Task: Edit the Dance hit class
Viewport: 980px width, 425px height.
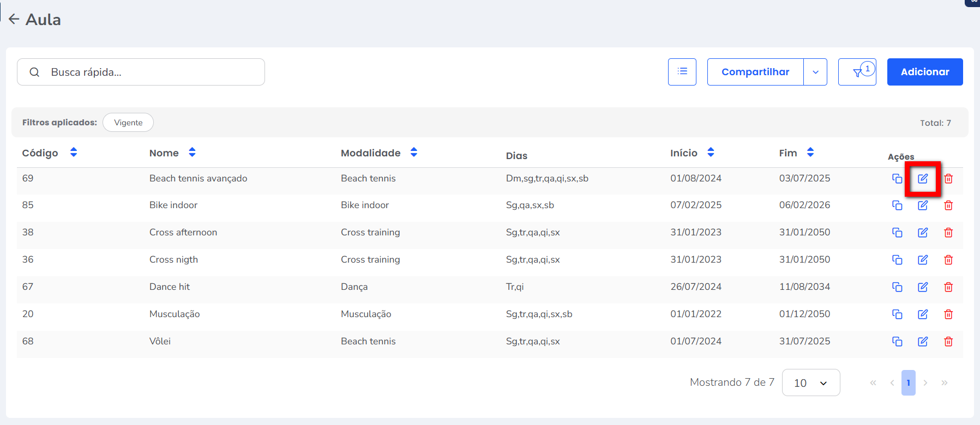Action: pyautogui.click(x=923, y=287)
